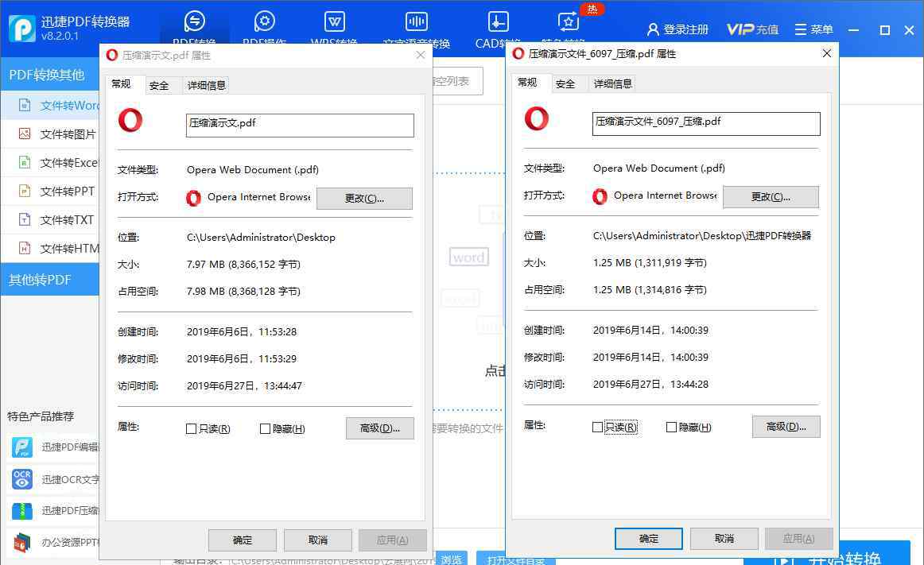Select 文件转TXT in sidebar
This screenshot has width=924, height=565.
(x=50, y=220)
